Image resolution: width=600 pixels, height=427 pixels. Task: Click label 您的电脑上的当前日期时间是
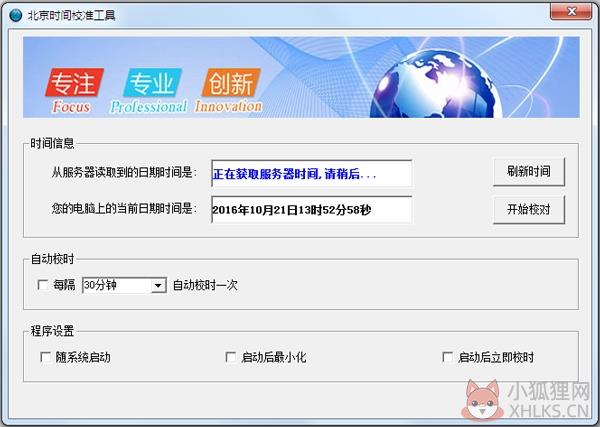pos(124,209)
